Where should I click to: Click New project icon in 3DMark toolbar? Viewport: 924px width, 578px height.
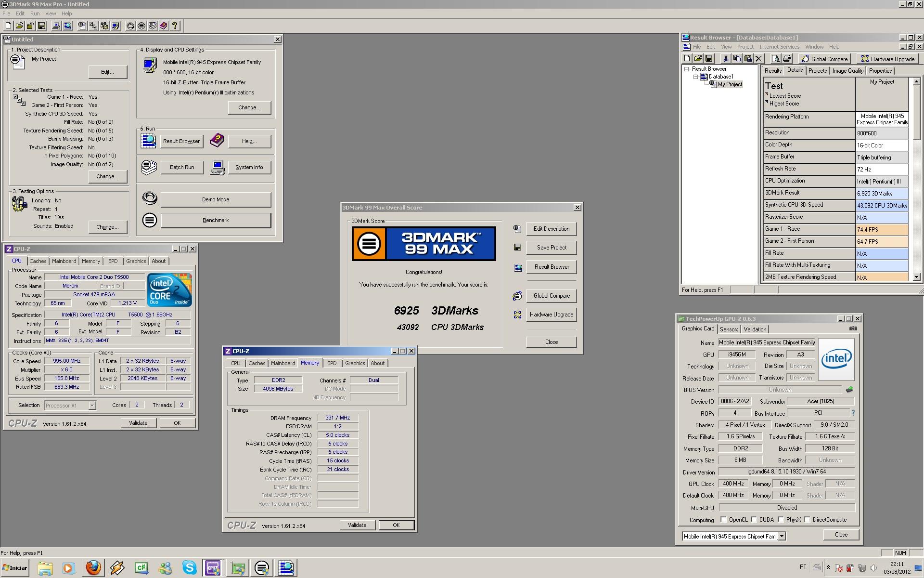tap(8, 26)
